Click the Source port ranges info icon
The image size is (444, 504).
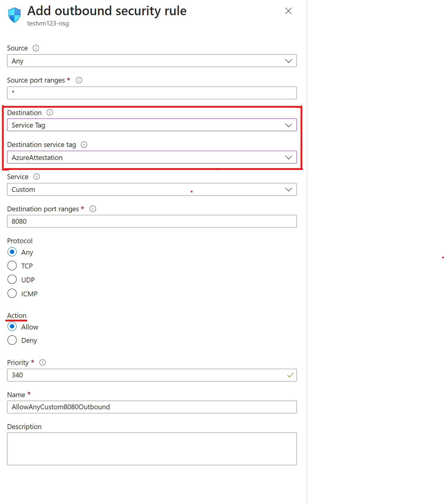(x=79, y=80)
